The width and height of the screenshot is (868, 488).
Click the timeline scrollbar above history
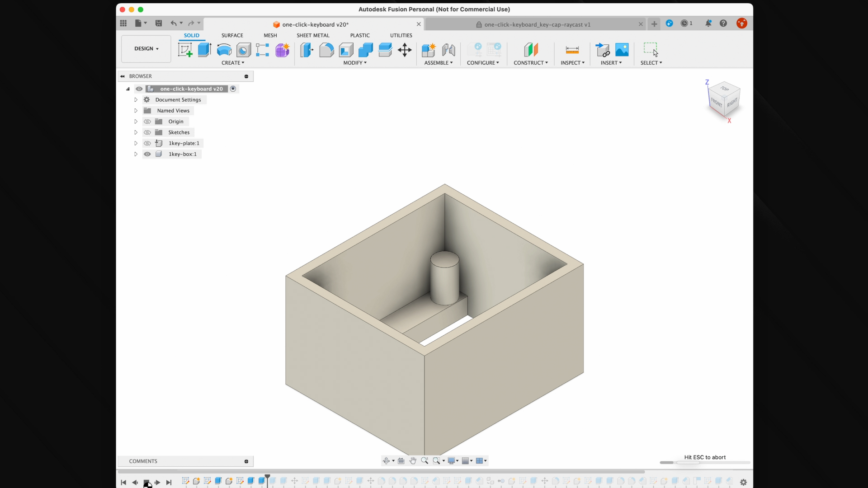(x=381, y=471)
